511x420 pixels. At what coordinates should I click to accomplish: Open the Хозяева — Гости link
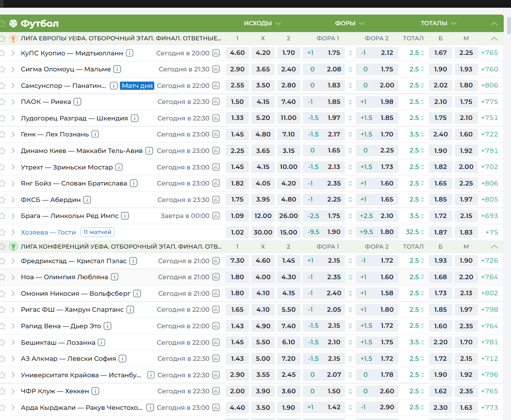[x=48, y=232]
